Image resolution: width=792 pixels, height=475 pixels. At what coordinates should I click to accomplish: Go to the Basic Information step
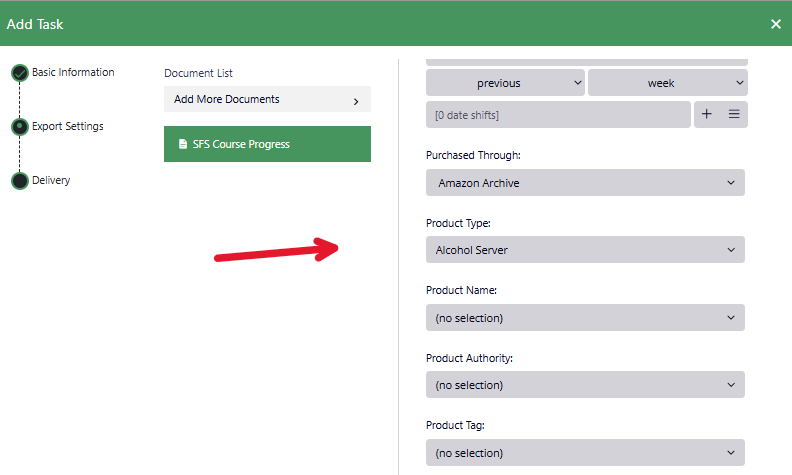73,73
